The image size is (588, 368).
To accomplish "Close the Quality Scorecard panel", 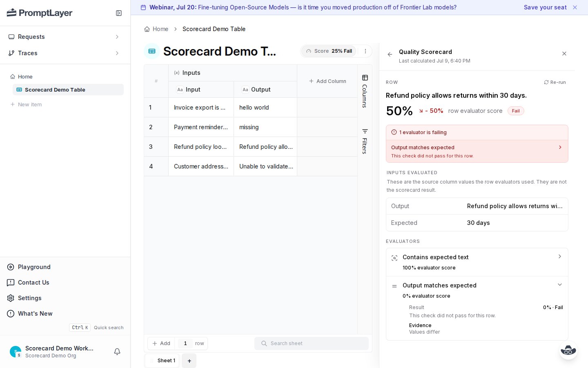I will point(564,54).
